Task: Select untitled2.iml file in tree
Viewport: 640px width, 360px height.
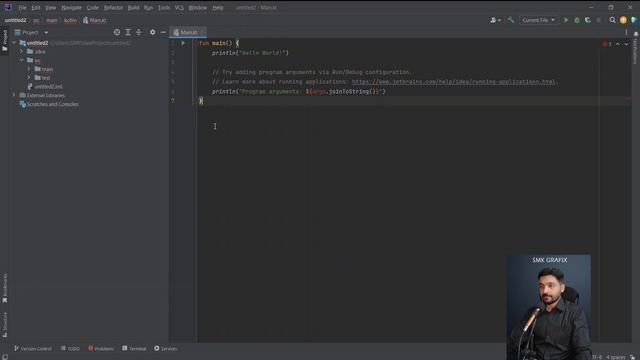Action: point(44,87)
